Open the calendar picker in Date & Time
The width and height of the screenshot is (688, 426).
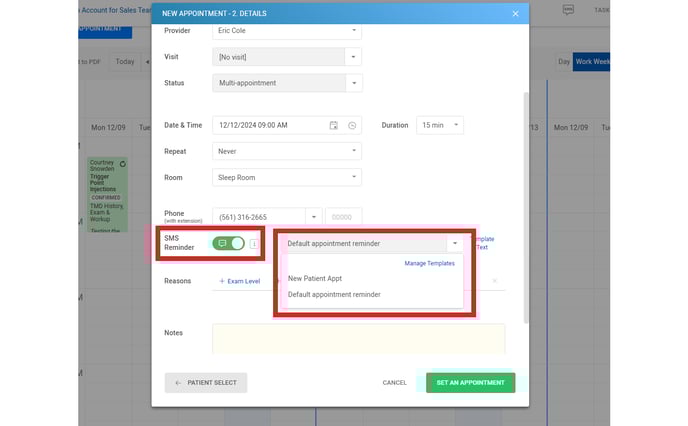point(333,125)
